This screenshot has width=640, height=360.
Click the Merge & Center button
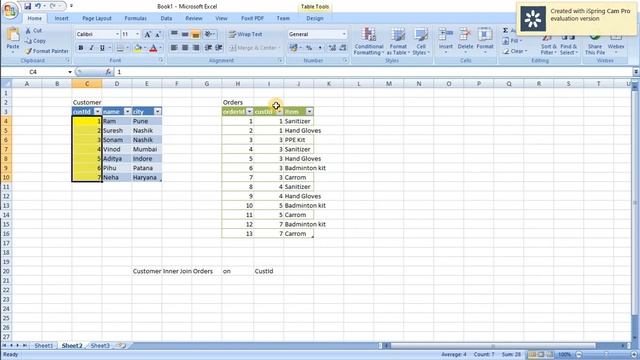coord(255,48)
